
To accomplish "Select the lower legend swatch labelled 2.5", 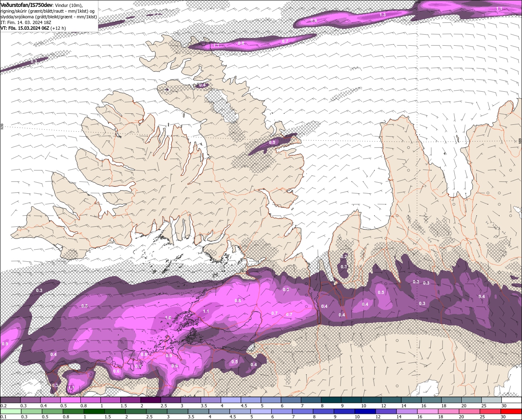I will [x=157, y=411].
